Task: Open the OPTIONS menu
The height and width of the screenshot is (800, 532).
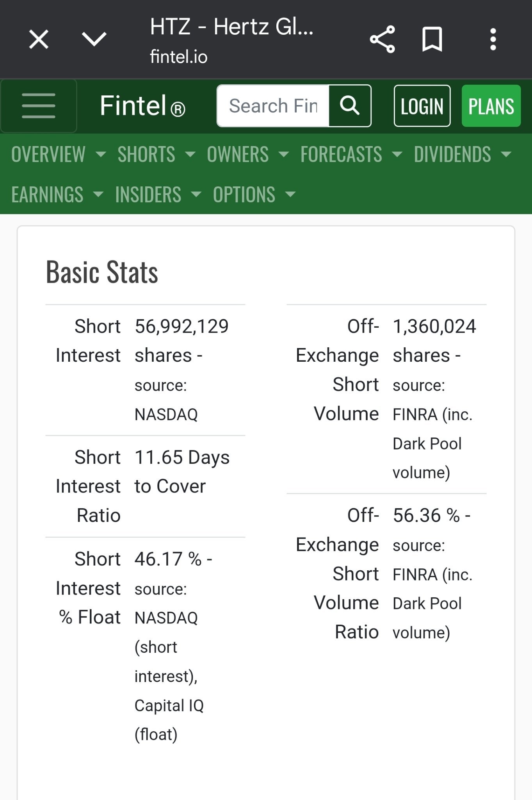Action: coord(254,195)
